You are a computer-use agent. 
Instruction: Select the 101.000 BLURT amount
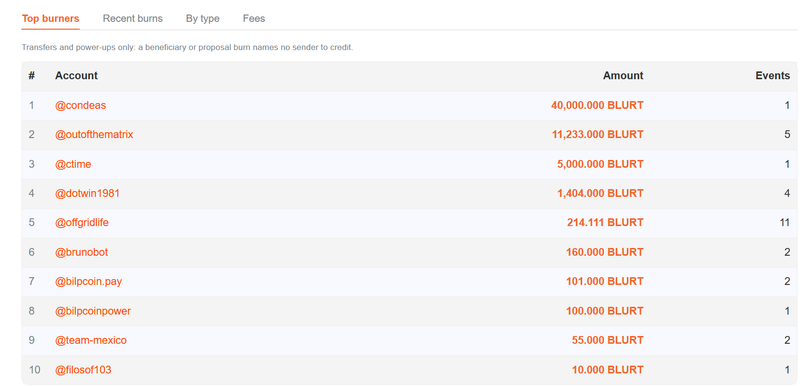(x=605, y=281)
